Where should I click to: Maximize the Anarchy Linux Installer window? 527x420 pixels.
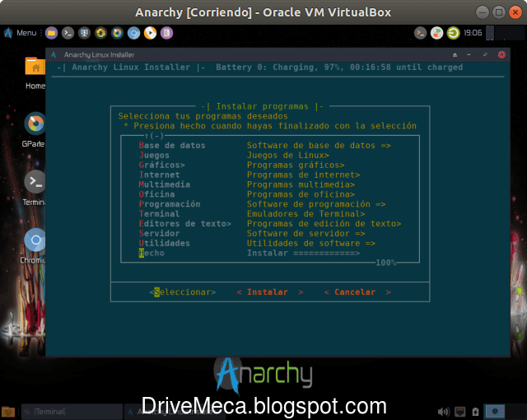point(485,54)
